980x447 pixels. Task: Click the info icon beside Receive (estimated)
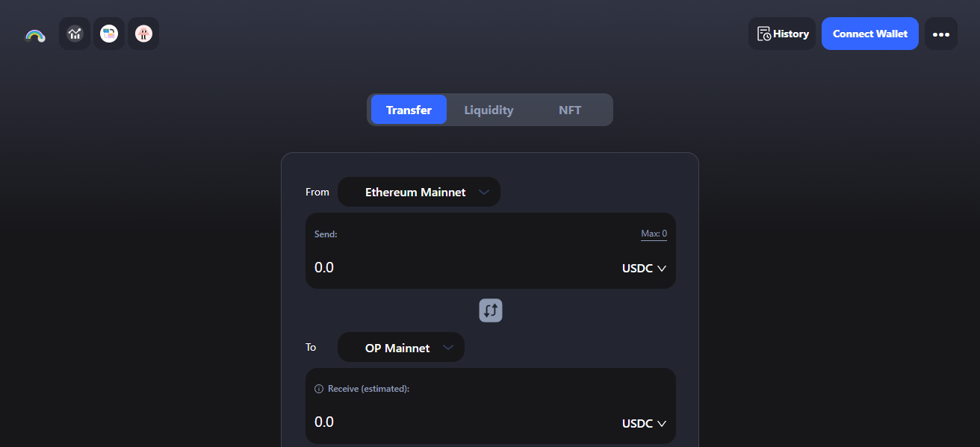[319, 389]
